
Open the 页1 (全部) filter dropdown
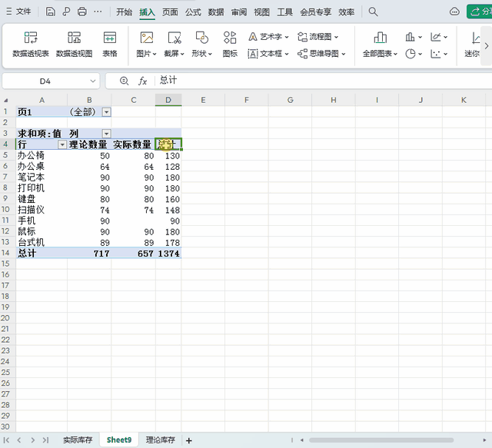[x=107, y=112]
